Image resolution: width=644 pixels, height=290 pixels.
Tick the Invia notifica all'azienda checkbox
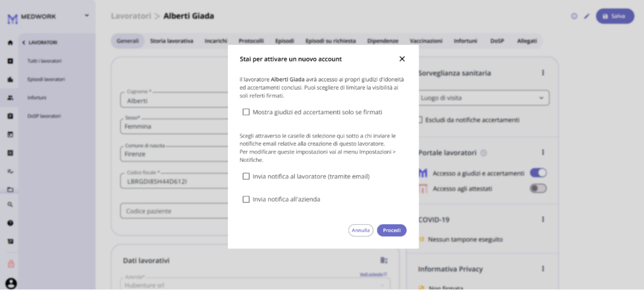246,199
